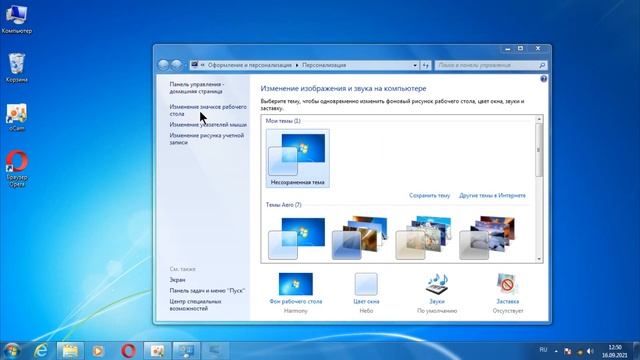Click the Help question mark icon
640x360 pixels.
(x=544, y=79)
